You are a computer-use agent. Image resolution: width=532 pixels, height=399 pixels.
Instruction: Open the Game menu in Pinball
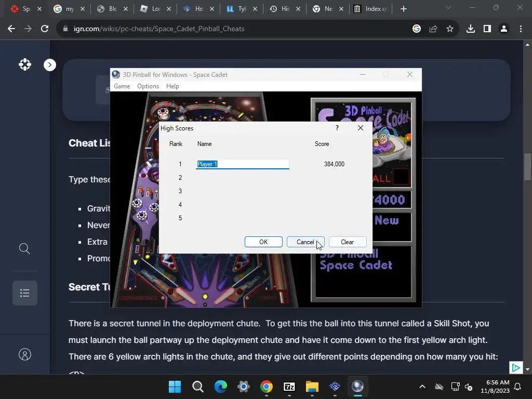click(122, 86)
